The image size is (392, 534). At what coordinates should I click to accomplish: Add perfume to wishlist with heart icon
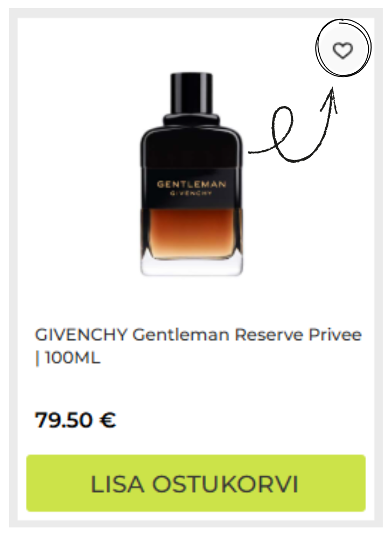coord(342,51)
